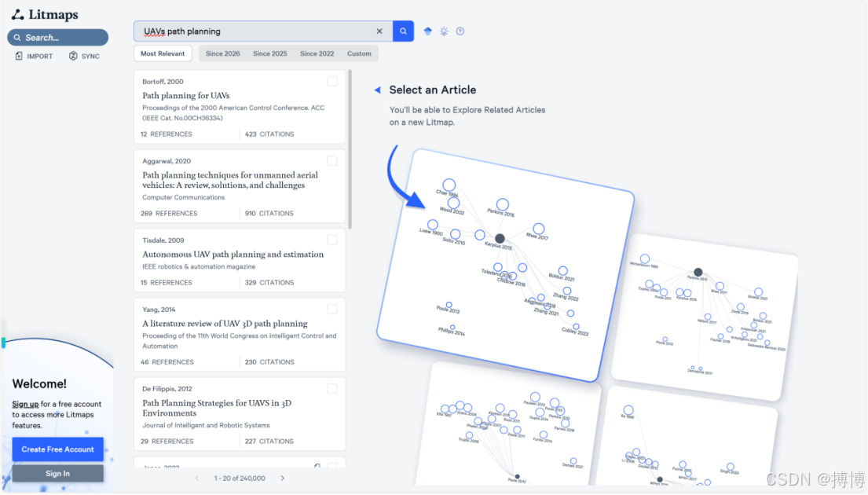Click 'IEEE robotics & automation magazine' text
Viewport: 868px width, 495px height.
pyautogui.click(x=199, y=266)
